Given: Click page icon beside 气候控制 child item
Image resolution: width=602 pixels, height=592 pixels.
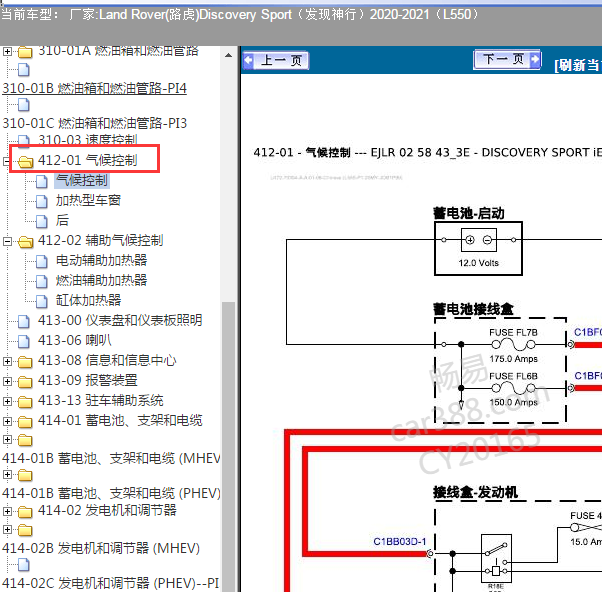Looking at the screenshot, I should pyautogui.click(x=42, y=182).
